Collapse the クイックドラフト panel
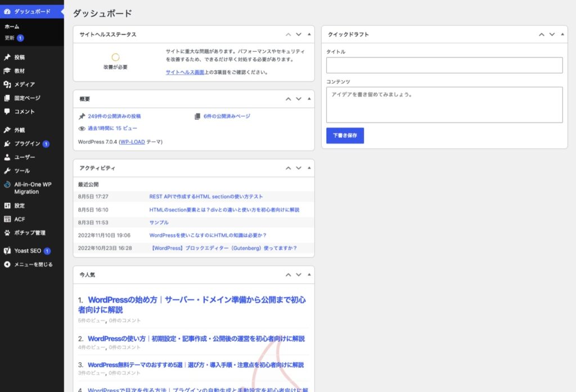This screenshot has width=576, height=392. (562, 34)
